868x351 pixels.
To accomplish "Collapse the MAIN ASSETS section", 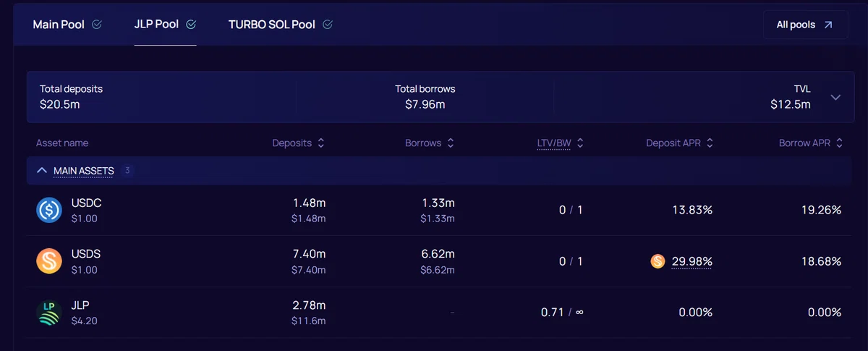I will pos(41,171).
